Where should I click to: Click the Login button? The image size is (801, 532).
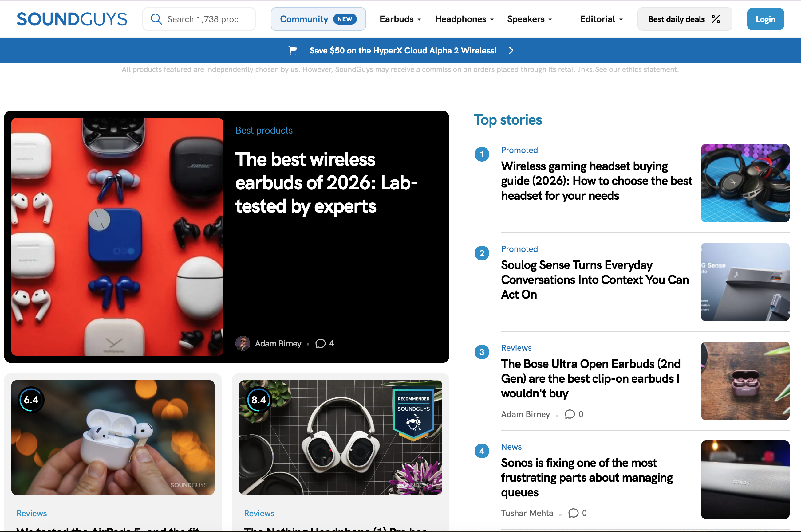(x=765, y=19)
